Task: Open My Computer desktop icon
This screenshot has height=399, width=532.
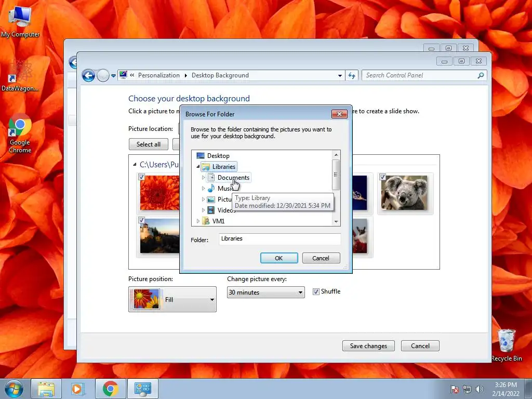Action: pos(20,21)
